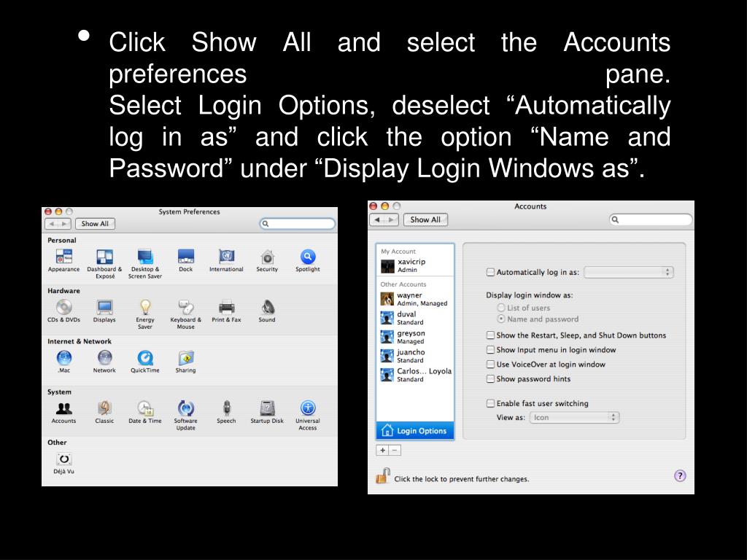
Task: Select Login Options in Accounts sidebar
Action: 415,430
